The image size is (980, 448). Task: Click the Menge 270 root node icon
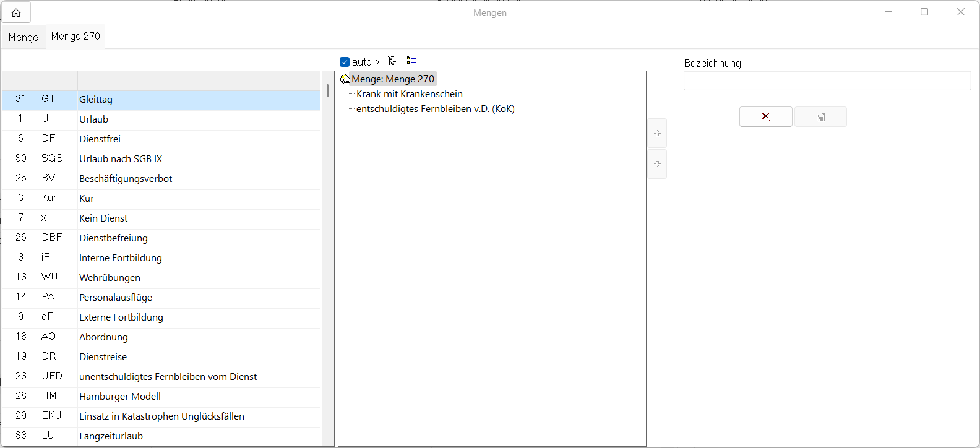(345, 79)
